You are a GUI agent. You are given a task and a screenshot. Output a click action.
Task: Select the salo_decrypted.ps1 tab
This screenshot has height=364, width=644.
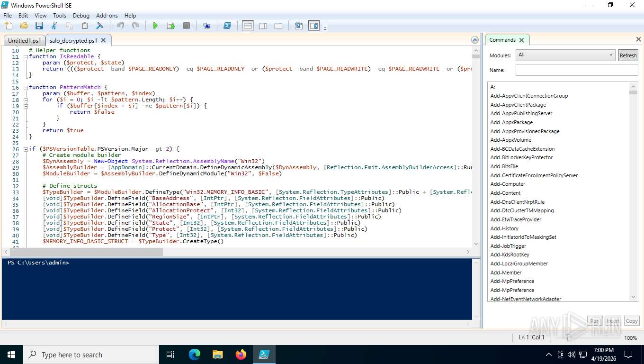74,40
